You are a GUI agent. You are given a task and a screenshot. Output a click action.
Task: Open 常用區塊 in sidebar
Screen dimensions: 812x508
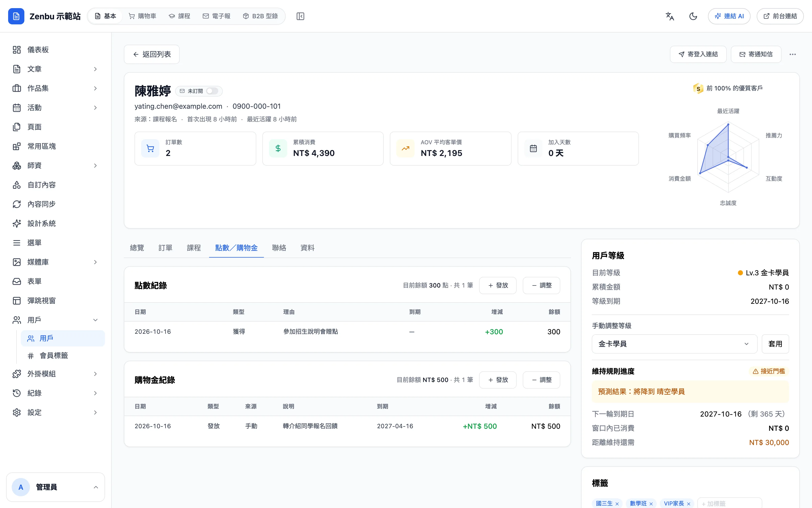(55, 146)
